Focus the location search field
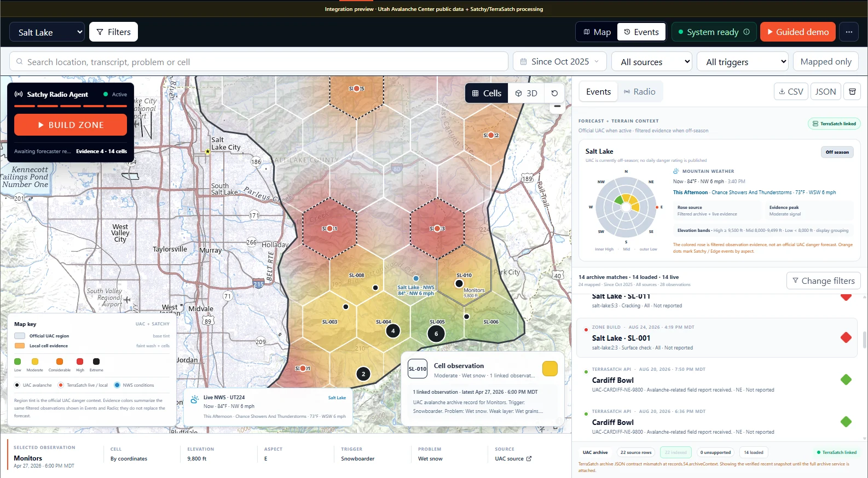 pyautogui.click(x=259, y=62)
